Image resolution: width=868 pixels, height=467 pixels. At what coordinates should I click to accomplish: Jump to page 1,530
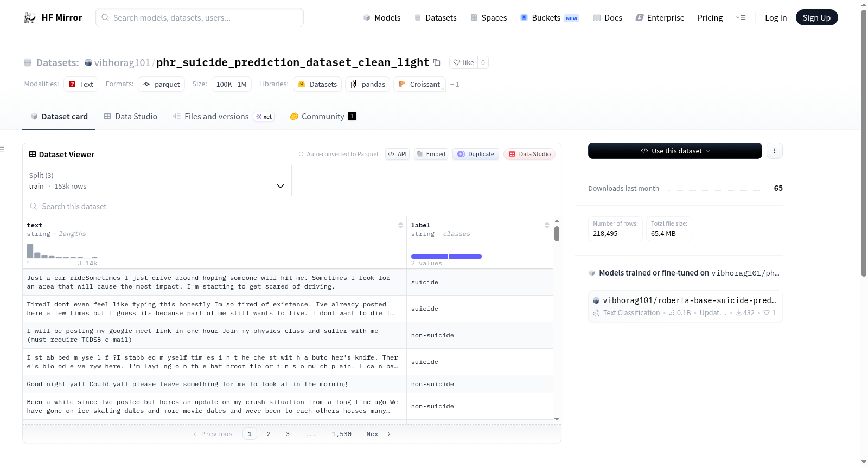point(342,434)
